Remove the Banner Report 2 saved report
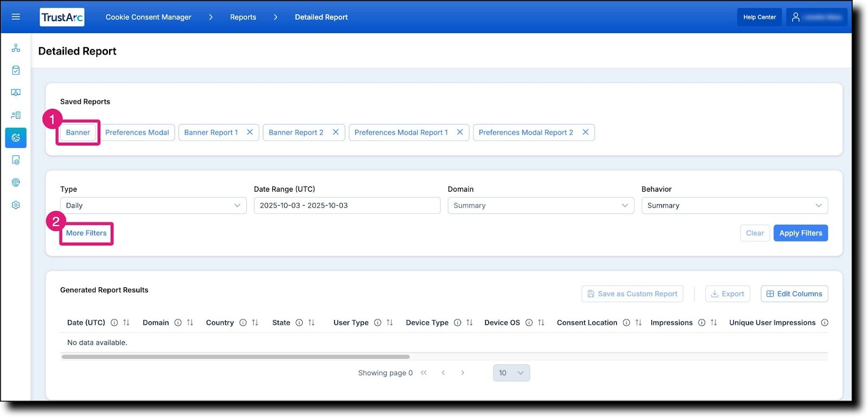868x417 pixels. [336, 132]
